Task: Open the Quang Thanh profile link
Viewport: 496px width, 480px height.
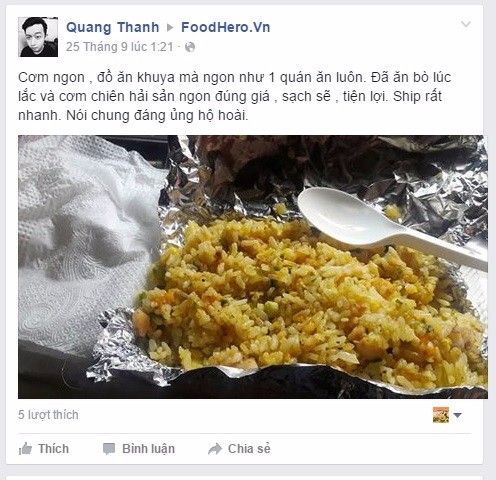Action: (113, 27)
